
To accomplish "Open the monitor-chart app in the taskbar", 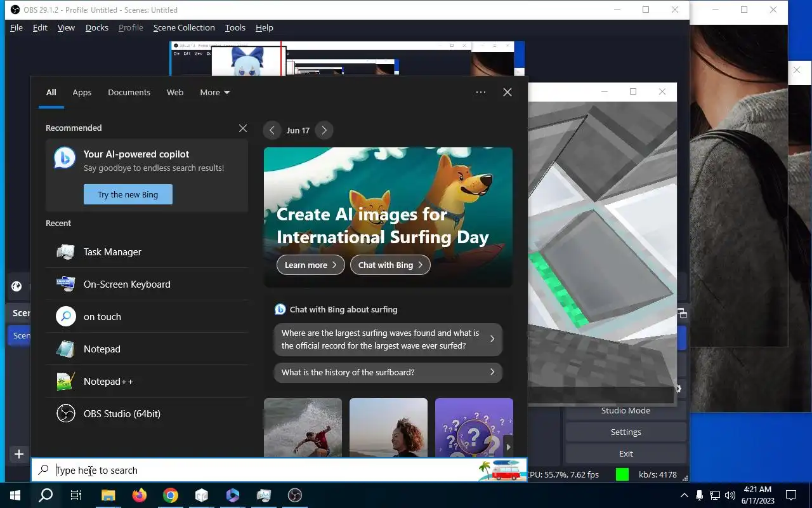I will [x=263, y=495].
